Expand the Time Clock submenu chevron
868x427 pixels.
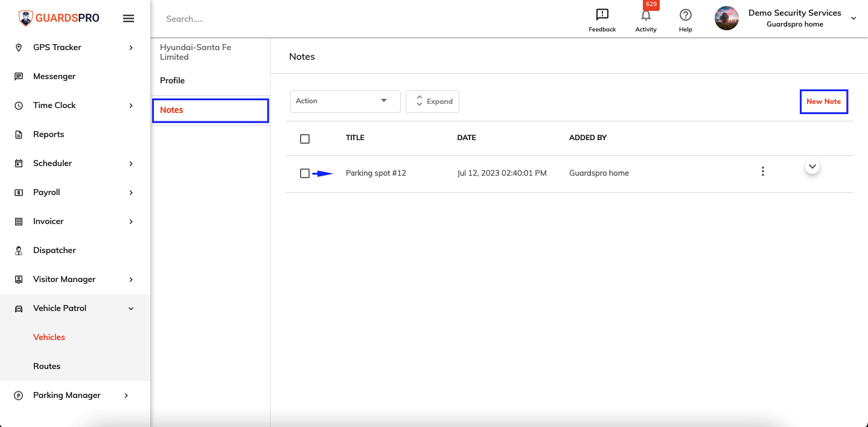pos(131,105)
